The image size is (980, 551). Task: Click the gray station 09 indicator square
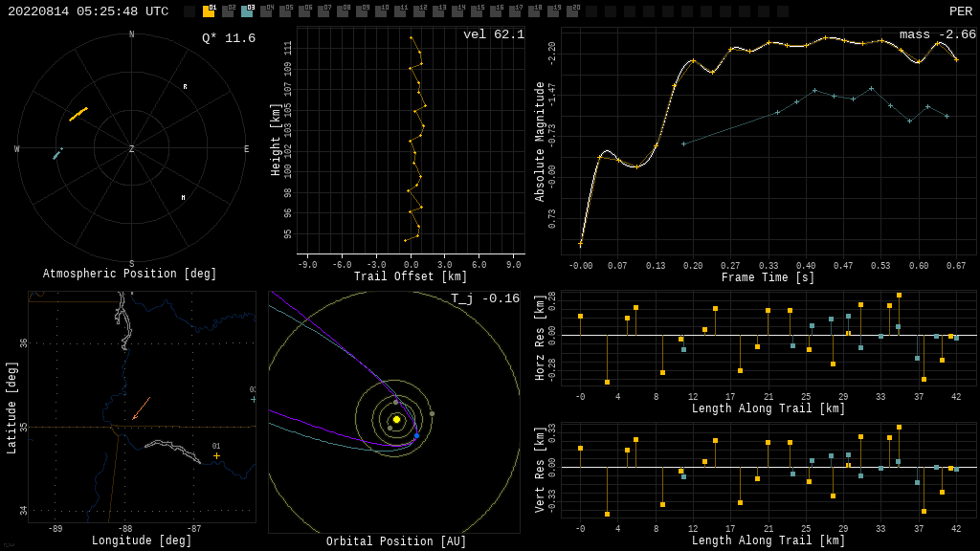[362, 11]
